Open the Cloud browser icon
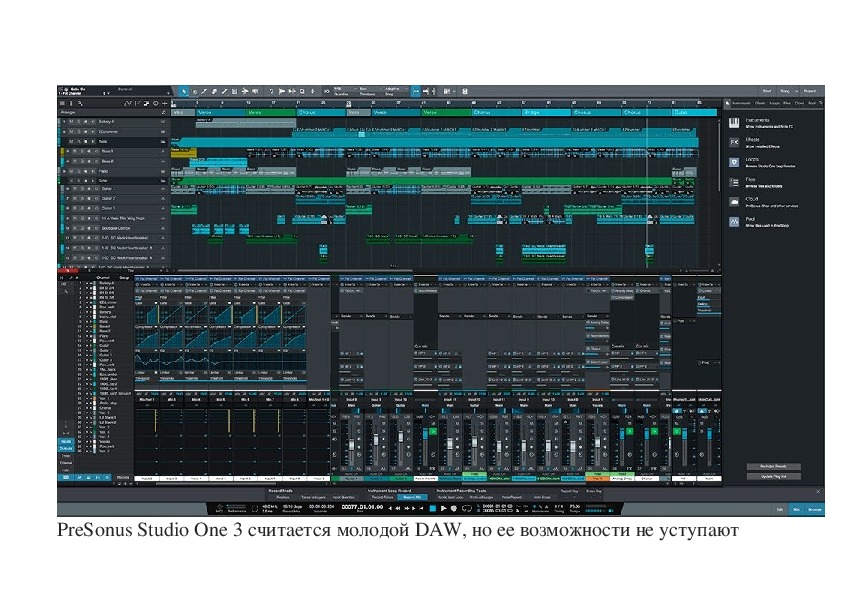842x595 pixels. 734,202
